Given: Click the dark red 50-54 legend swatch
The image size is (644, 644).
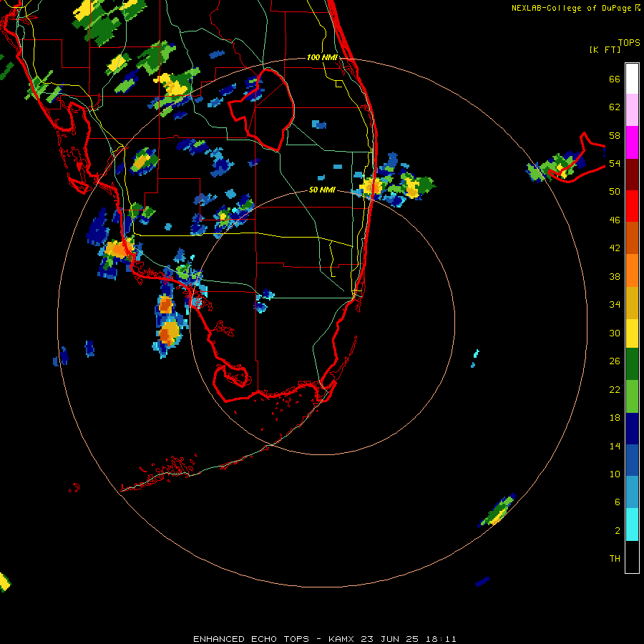Looking at the screenshot, I should (x=632, y=175).
